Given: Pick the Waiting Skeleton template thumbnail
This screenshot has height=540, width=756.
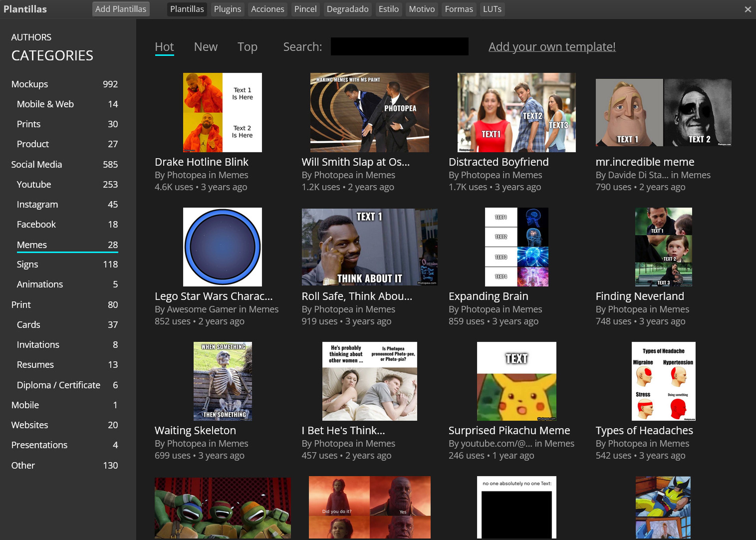Looking at the screenshot, I should point(222,381).
